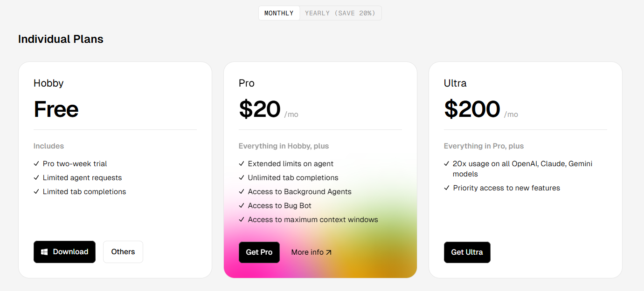Click the Hobby plan title
The height and width of the screenshot is (291, 644).
click(48, 83)
